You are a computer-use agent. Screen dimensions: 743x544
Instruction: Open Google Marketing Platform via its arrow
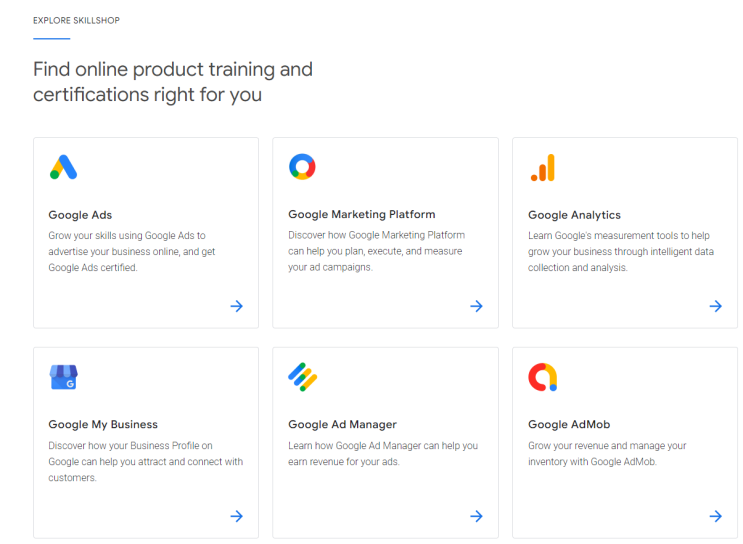click(x=476, y=306)
